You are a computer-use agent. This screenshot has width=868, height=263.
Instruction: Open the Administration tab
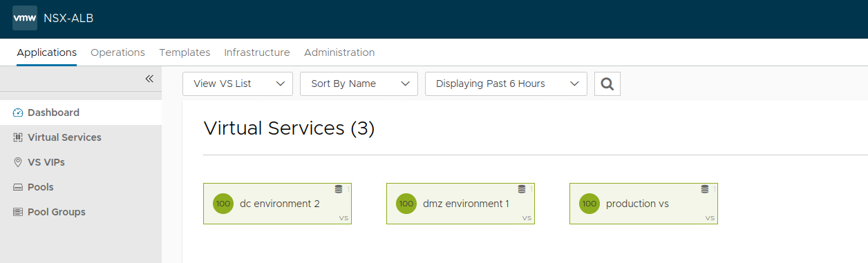click(339, 52)
